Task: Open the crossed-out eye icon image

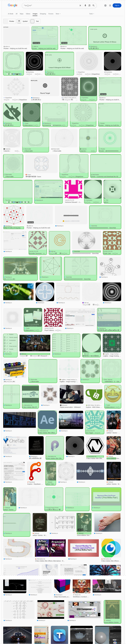Action: pos(12,113)
